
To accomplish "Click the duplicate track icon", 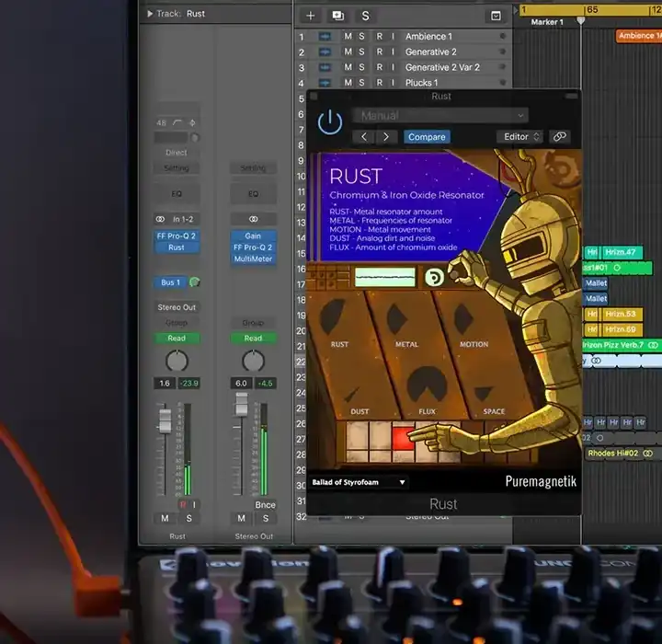I will [x=337, y=16].
